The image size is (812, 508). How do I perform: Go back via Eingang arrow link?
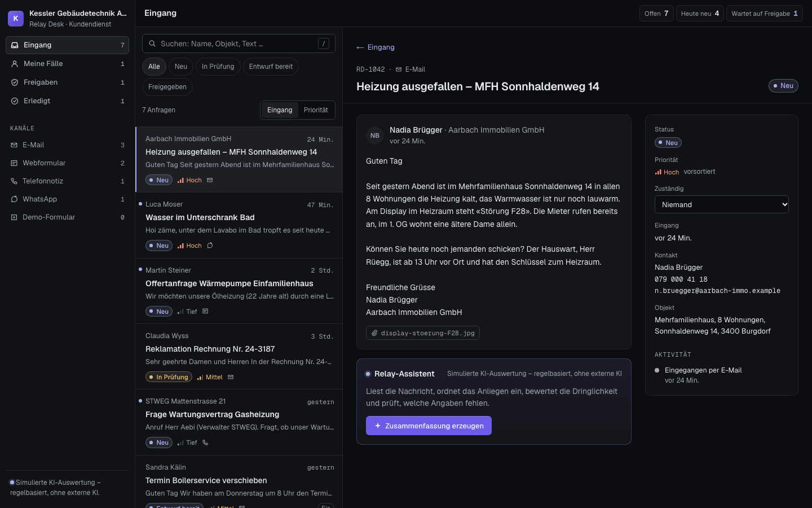coord(376,47)
